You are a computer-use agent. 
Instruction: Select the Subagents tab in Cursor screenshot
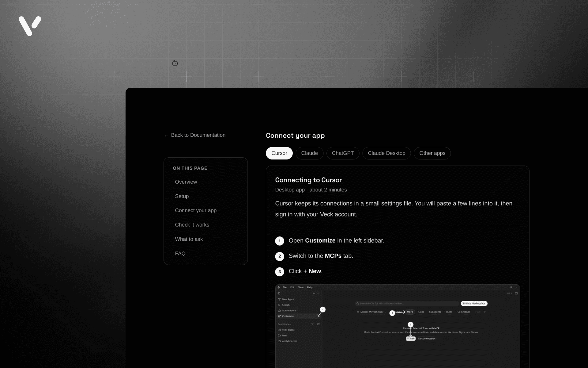tap(435, 312)
